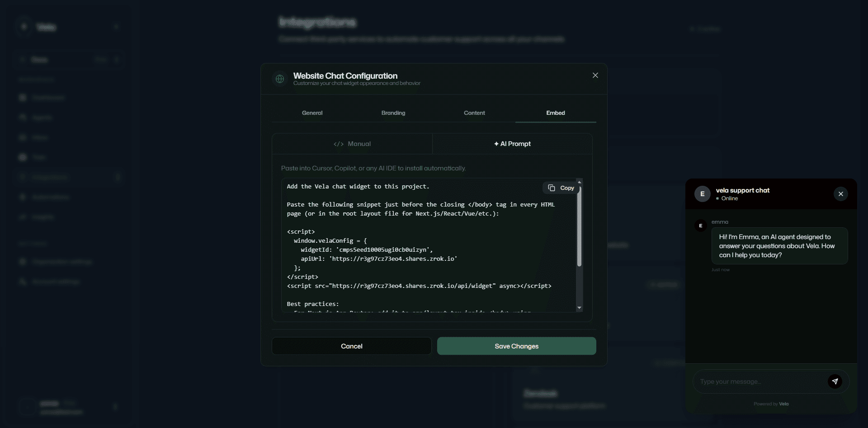Click the apiUrl line in the snippet

pyautogui.click(x=379, y=259)
